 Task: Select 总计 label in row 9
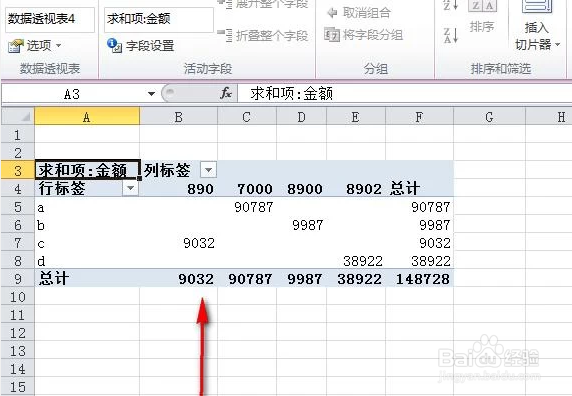click(x=87, y=279)
